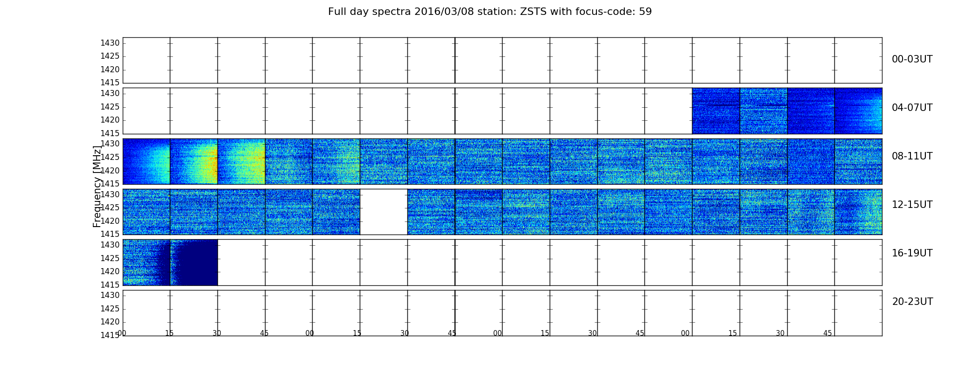Click the 1425 tick of the 00-03UT row
This screenshot has height=373, width=980.
point(110,56)
